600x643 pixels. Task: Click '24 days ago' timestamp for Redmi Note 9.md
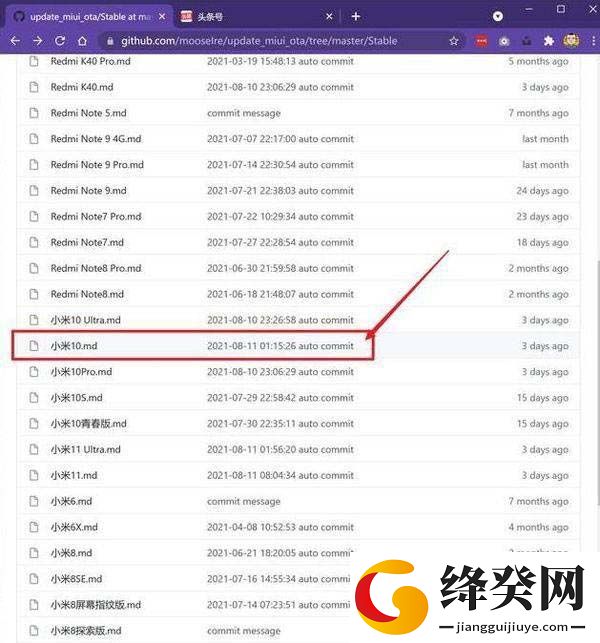pyautogui.click(x=542, y=191)
